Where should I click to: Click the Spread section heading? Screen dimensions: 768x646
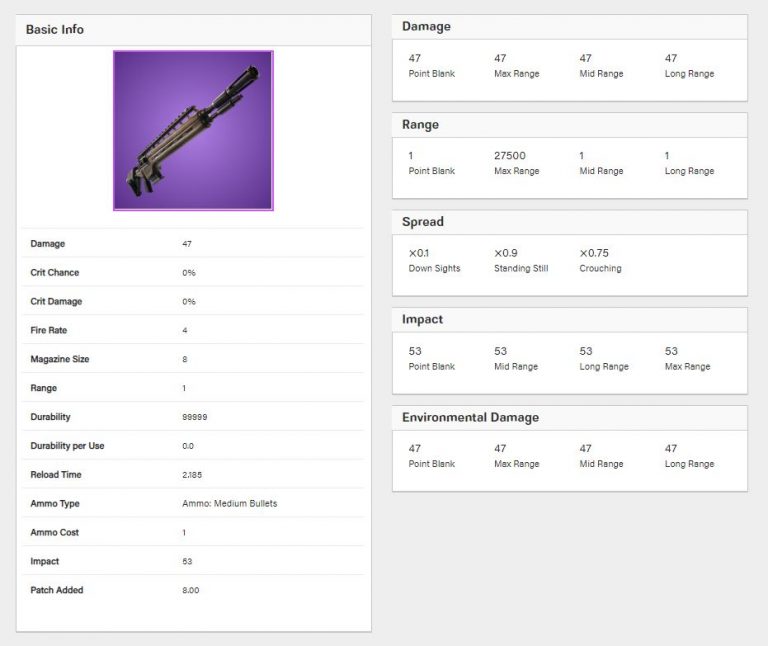click(x=423, y=222)
